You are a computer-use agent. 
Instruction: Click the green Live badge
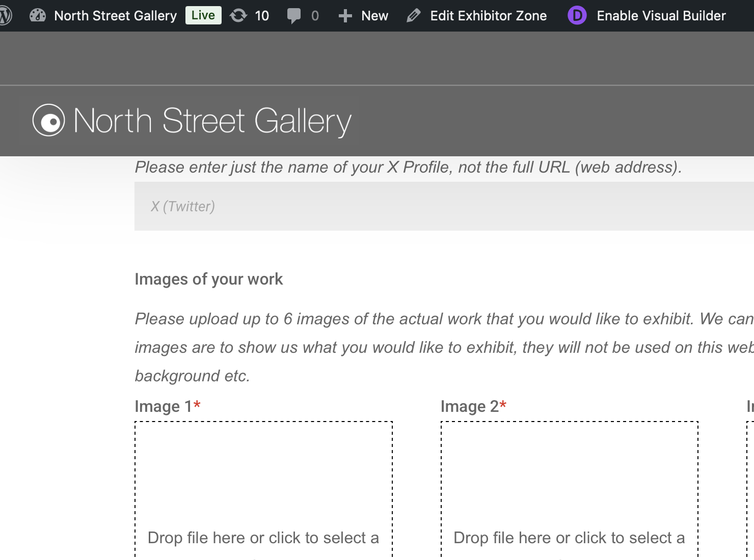[x=203, y=15]
